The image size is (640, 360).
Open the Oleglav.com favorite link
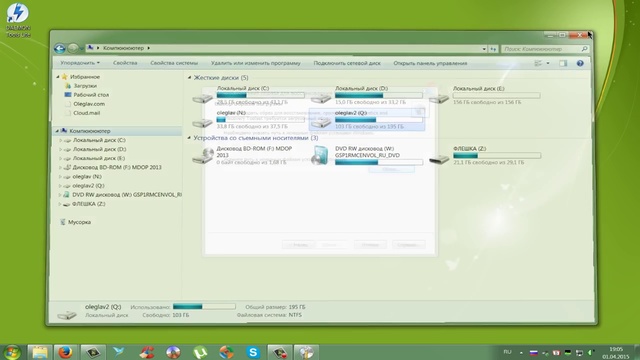click(x=89, y=104)
